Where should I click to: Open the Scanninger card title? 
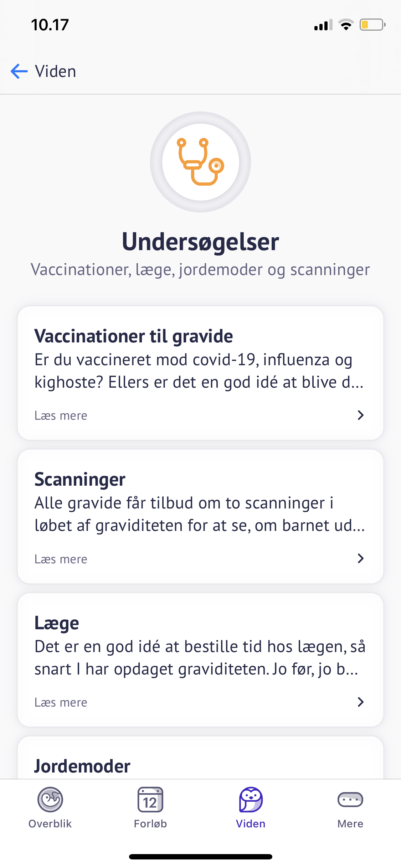coord(80,479)
